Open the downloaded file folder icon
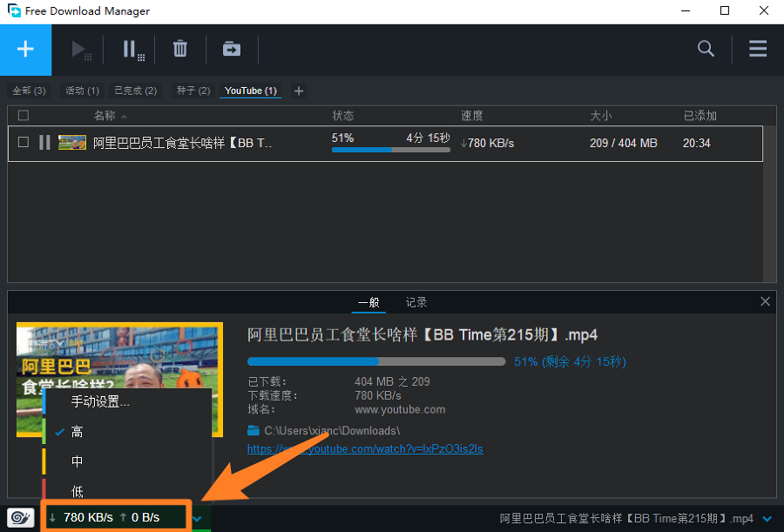The width and height of the screenshot is (784, 532). click(x=231, y=50)
